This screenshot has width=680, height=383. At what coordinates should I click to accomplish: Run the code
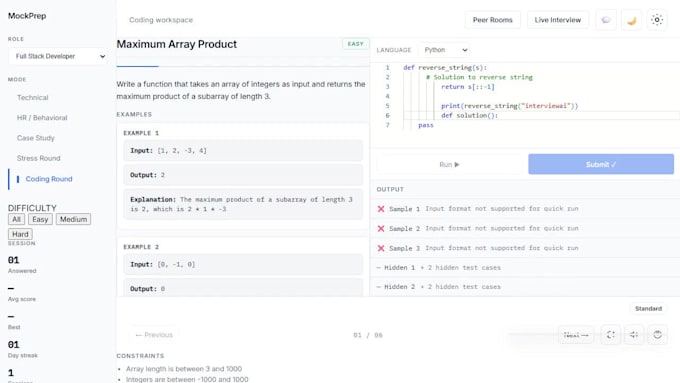coord(449,164)
